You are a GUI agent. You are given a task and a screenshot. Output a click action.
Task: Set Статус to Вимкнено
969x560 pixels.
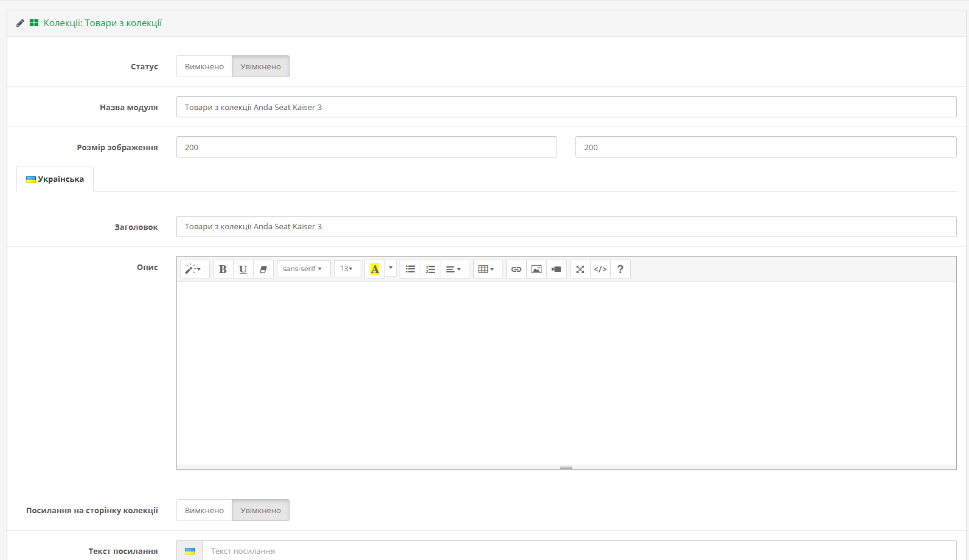click(x=204, y=66)
